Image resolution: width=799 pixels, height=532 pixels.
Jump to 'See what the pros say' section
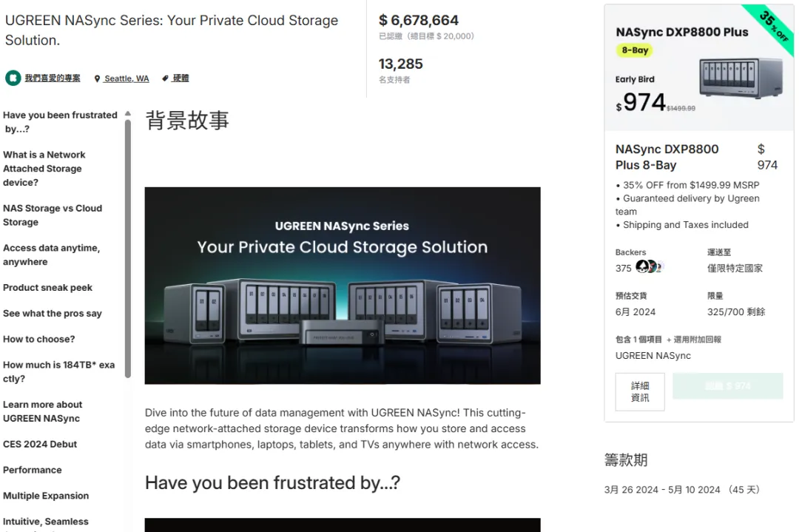click(x=53, y=313)
